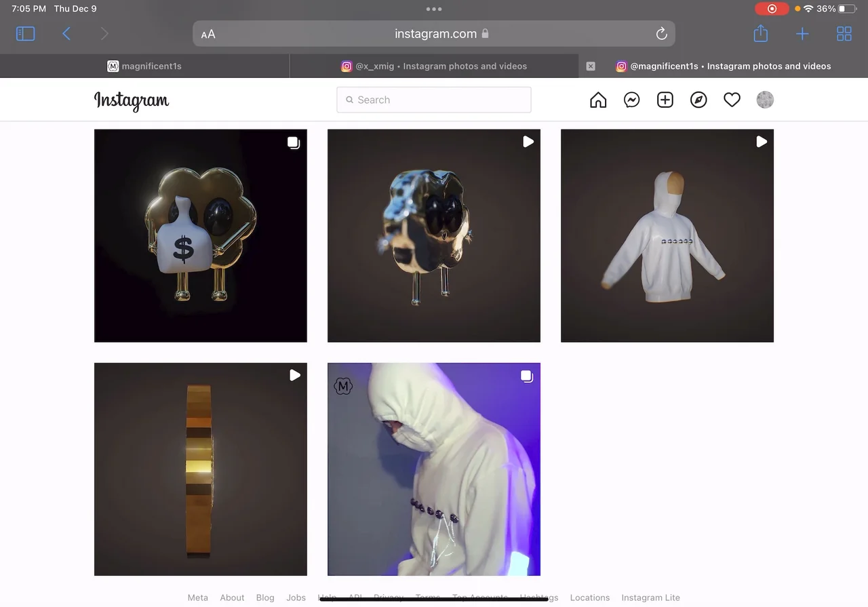Open the profile avatar menu
868x607 pixels.
[765, 100]
